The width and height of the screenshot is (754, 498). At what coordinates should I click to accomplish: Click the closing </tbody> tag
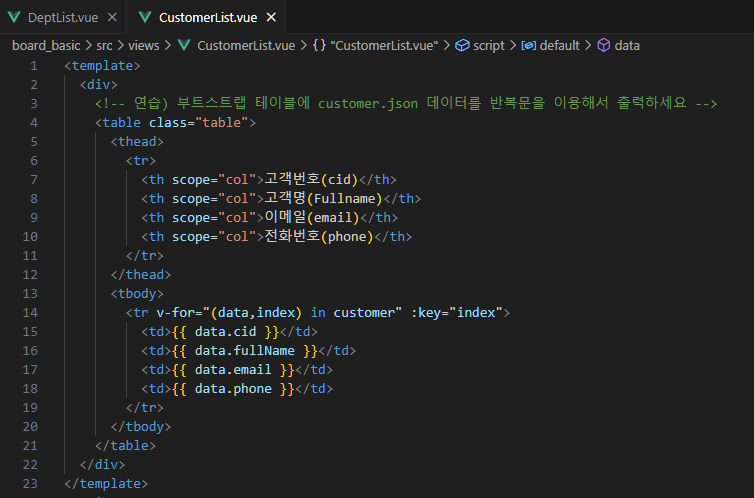141,427
